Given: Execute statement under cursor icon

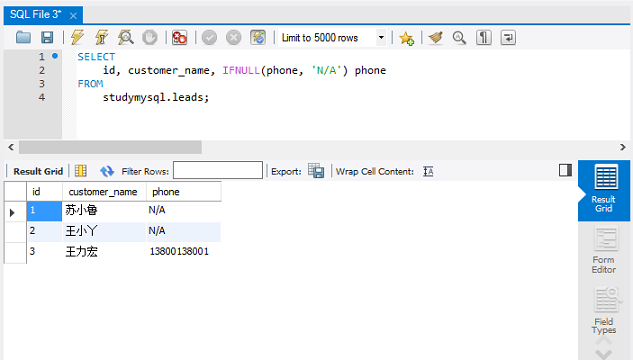Looking at the screenshot, I should (101, 38).
